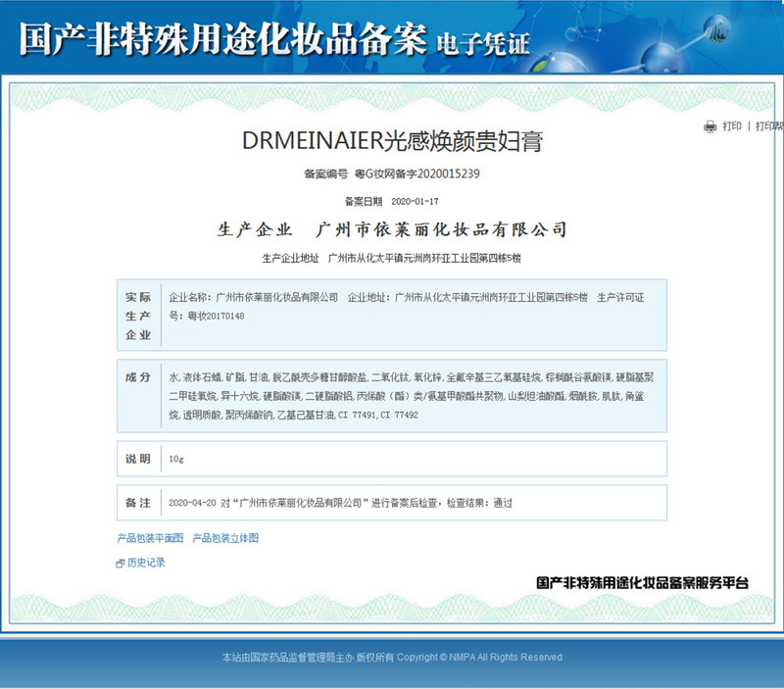Click license number 粤妆20170148
Image resolution: width=784 pixels, height=689 pixels.
pos(216,316)
